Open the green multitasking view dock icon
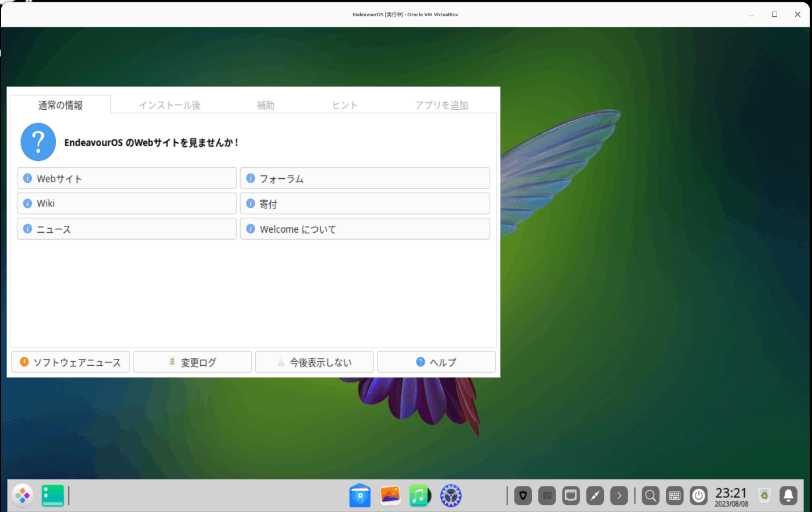This screenshot has height=512, width=812. click(x=53, y=496)
